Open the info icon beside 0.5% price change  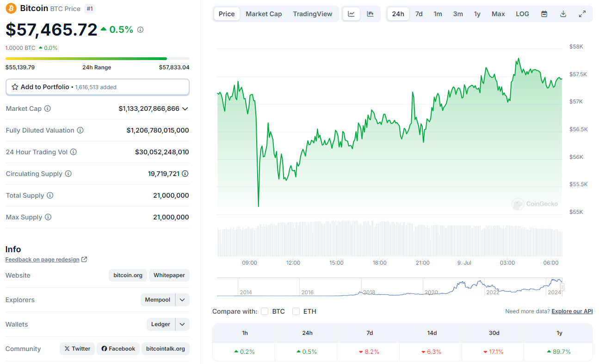tap(140, 30)
